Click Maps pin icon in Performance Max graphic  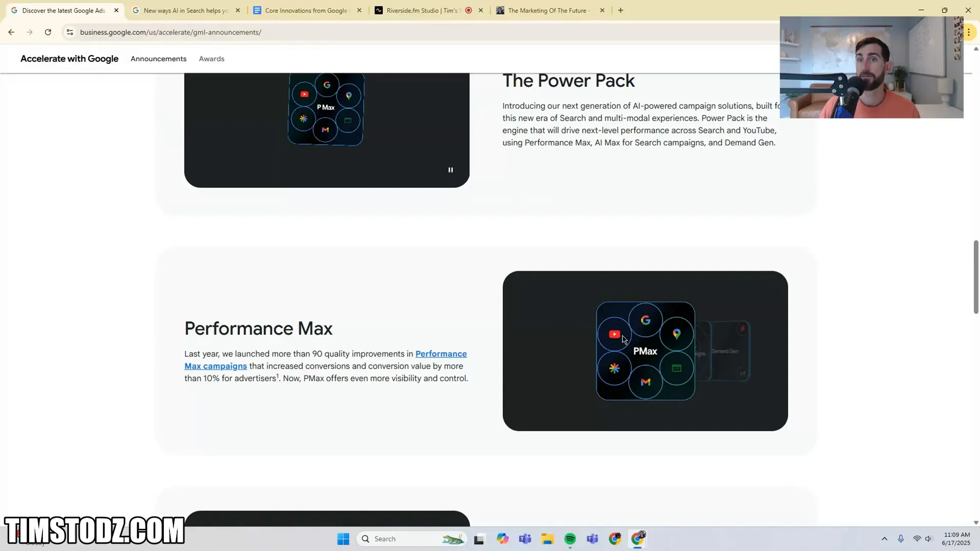tap(677, 334)
